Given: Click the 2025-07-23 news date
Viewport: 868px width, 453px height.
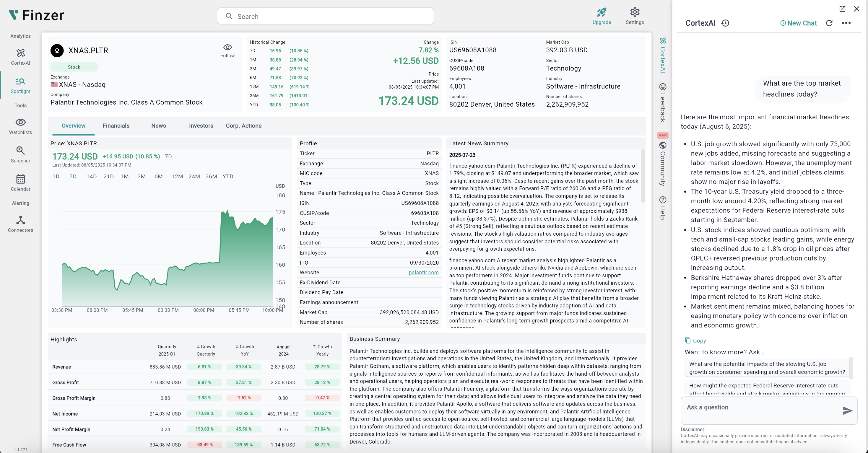Looking at the screenshot, I should pyautogui.click(x=462, y=155).
